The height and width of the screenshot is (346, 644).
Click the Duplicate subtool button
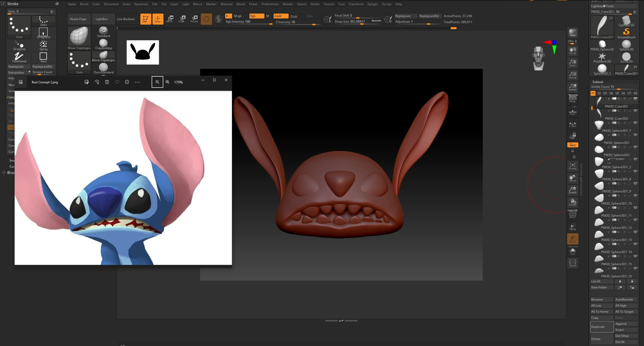pyautogui.click(x=602, y=327)
